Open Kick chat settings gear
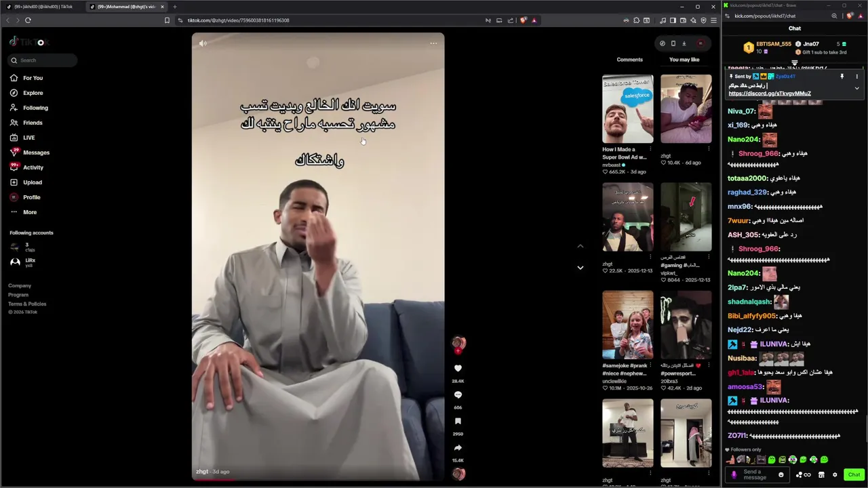The image size is (868, 488). 835,474
